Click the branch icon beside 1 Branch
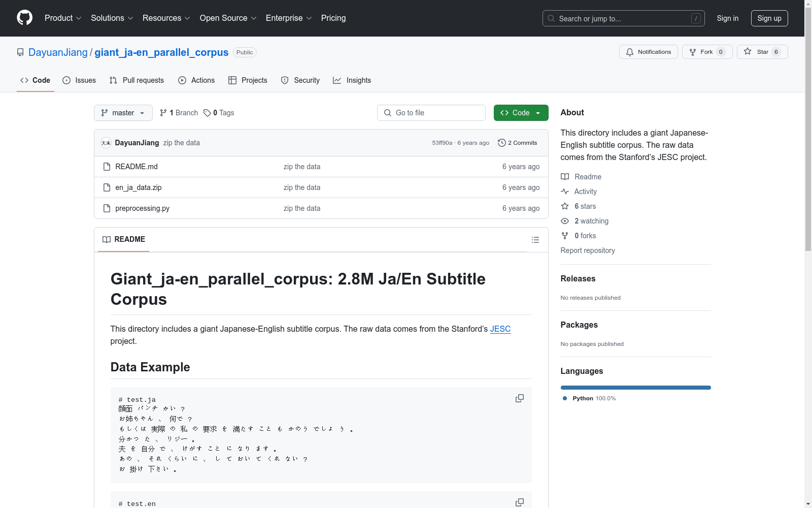 tap(163, 113)
